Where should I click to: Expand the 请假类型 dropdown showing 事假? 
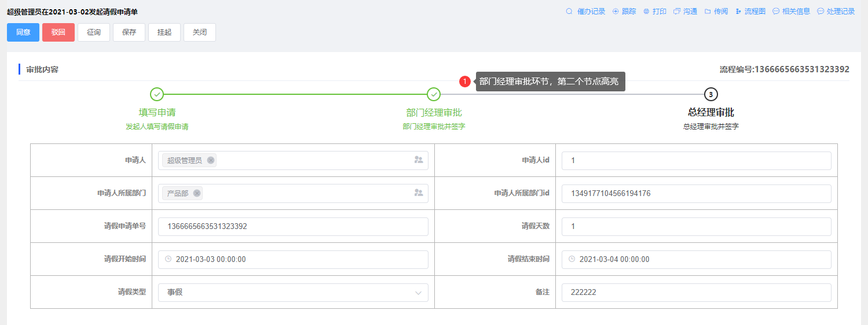click(x=293, y=293)
